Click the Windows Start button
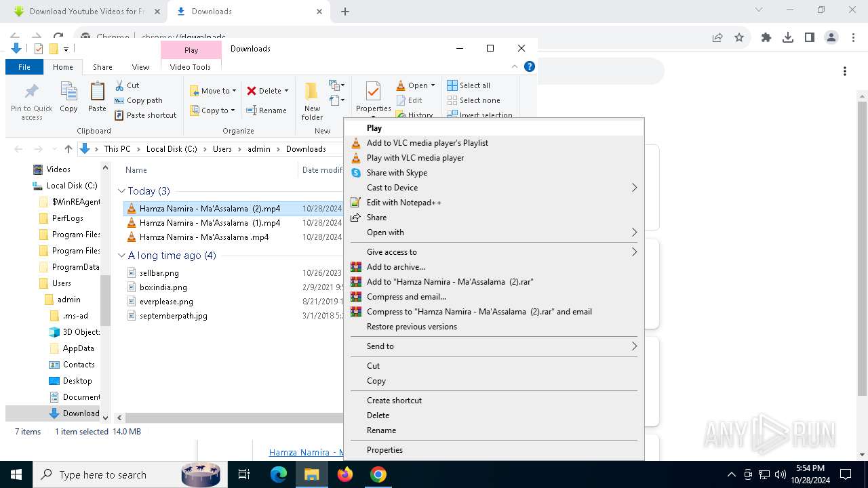 (x=16, y=475)
